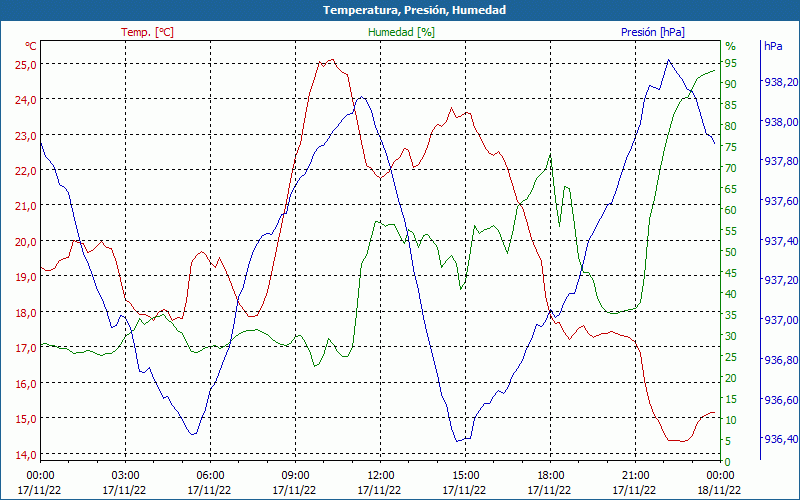
Task: Click the "14,0" temperature axis tick
Action: pos(26,455)
